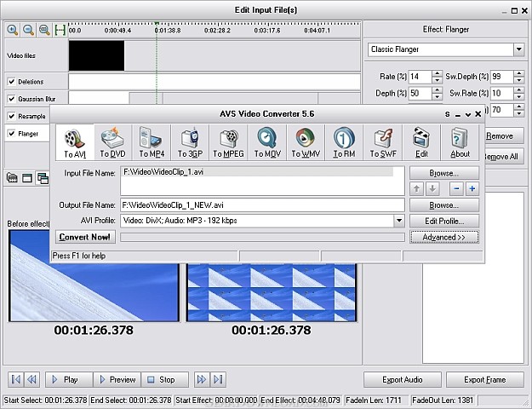Increase the Sw.Depth (%) value
The image size is (532, 409).
[519, 73]
